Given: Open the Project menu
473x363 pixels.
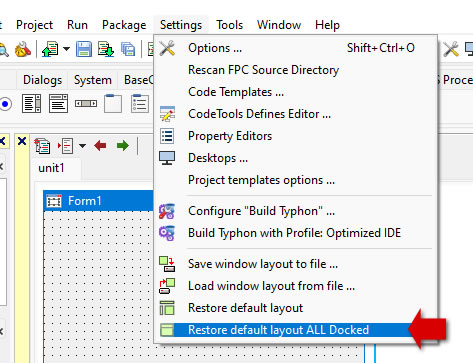Looking at the screenshot, I should [34, 25].
